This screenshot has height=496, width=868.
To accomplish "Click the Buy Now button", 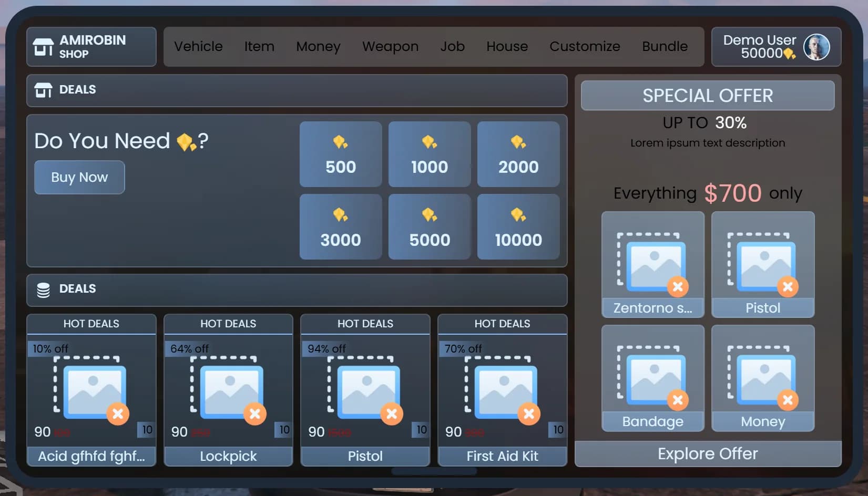I will pyautogui.click(x=79, y=177).
